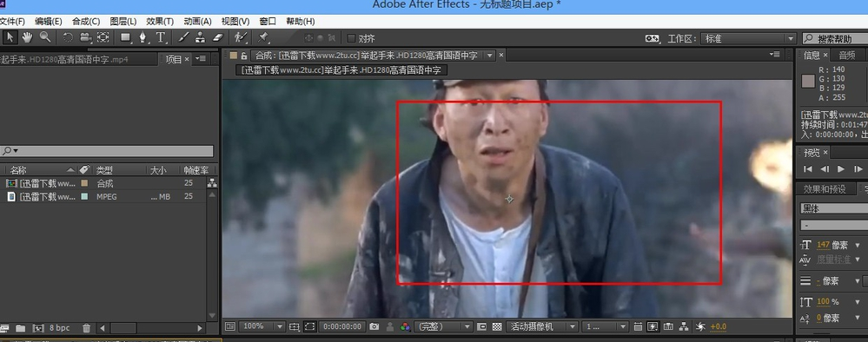Viewport: 868px width, 342px height.
Task: Open project flowchart view icon
Action: pos(212,183)
